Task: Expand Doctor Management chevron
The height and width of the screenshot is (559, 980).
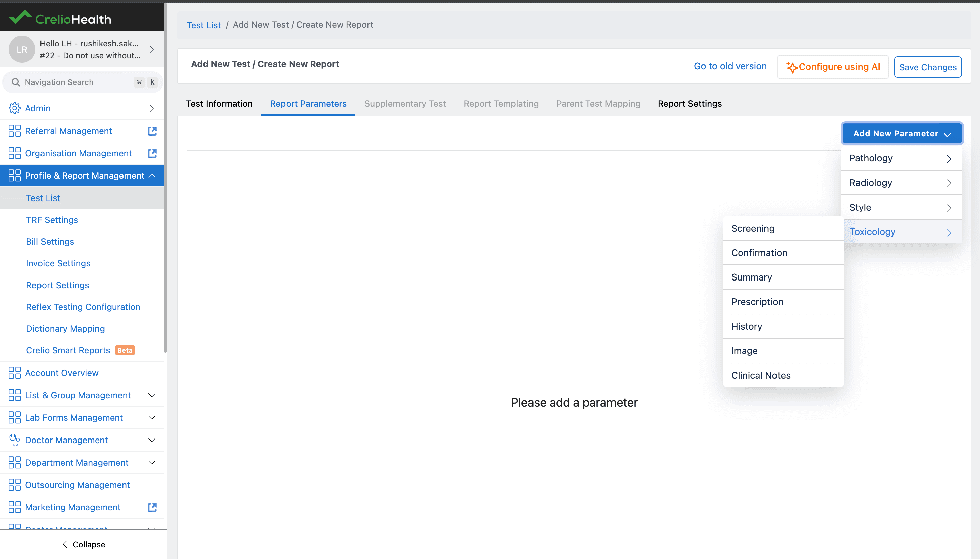Action: click(x=152, y=440)
